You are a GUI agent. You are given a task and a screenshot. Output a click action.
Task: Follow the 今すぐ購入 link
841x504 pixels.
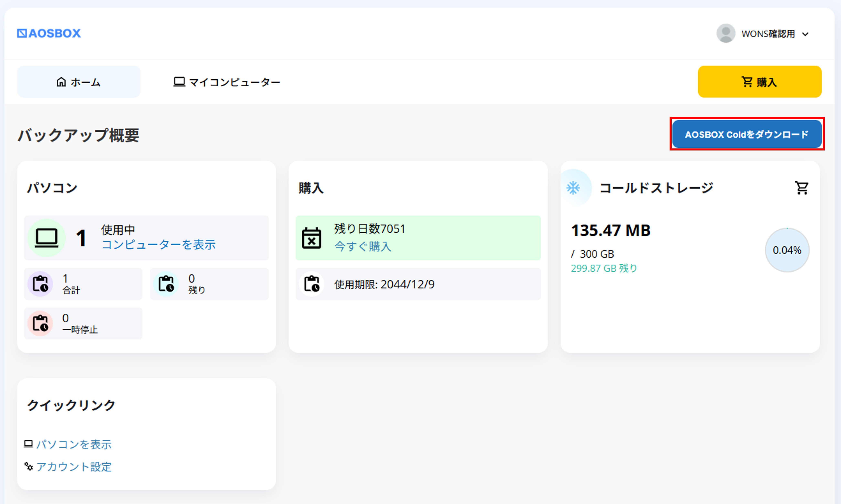363,246
